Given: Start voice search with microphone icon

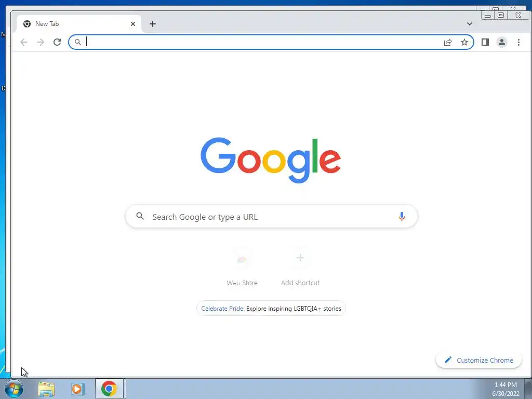Looking at the screenshot, I should click(402, 217).
